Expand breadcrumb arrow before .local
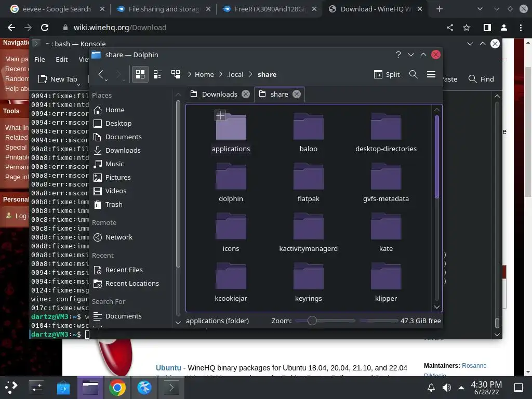This screenshot has height=399, width=532. tap(221, 74)
